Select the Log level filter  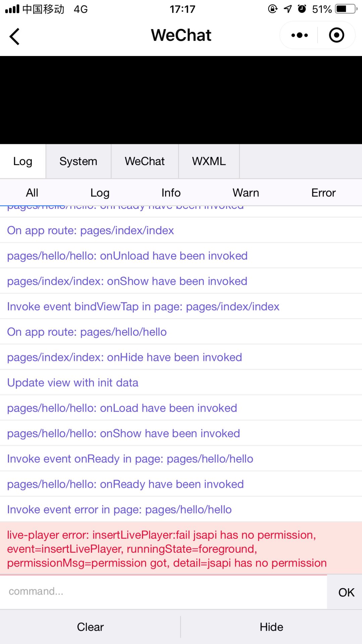click(100, 193)
